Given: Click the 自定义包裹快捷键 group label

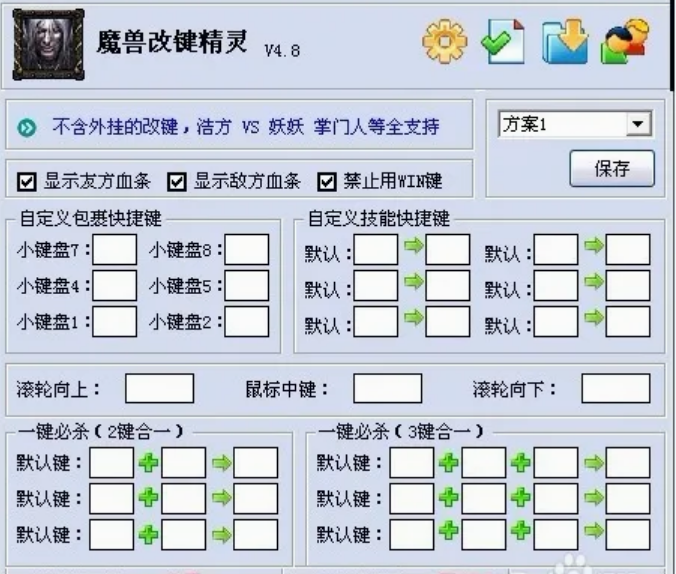Looking at the screenshot, I should pos(91,218).
